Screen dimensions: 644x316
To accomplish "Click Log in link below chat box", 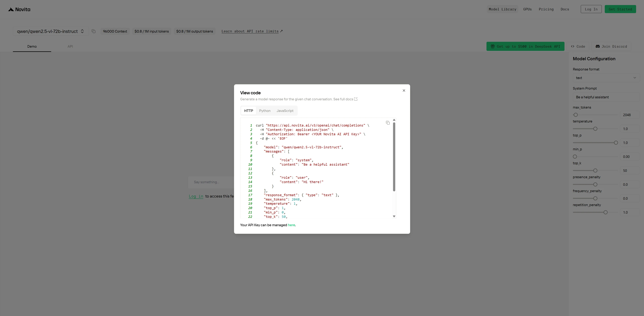I will point(196,196).
